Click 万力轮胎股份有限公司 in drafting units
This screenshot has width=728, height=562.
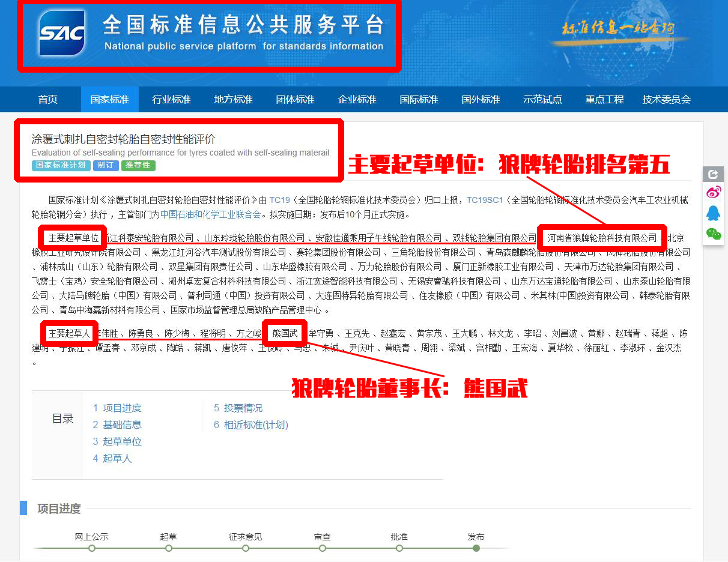[x=399, y=267]
